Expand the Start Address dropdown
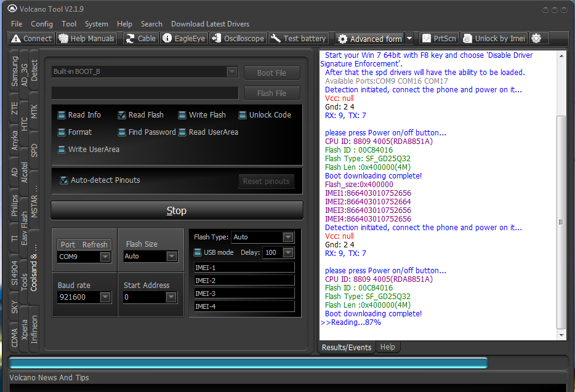 click(171, 297)
